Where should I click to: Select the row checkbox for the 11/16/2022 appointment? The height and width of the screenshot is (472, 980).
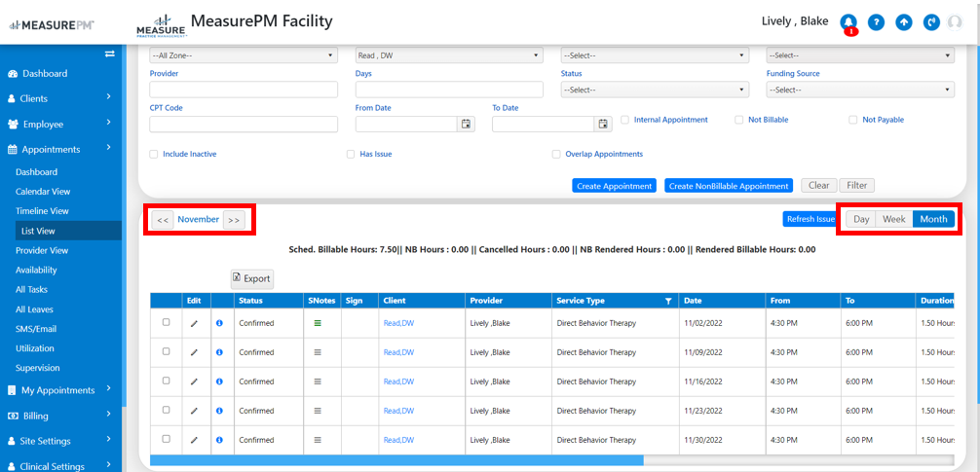pyautogui.click(x=166, y=381)
